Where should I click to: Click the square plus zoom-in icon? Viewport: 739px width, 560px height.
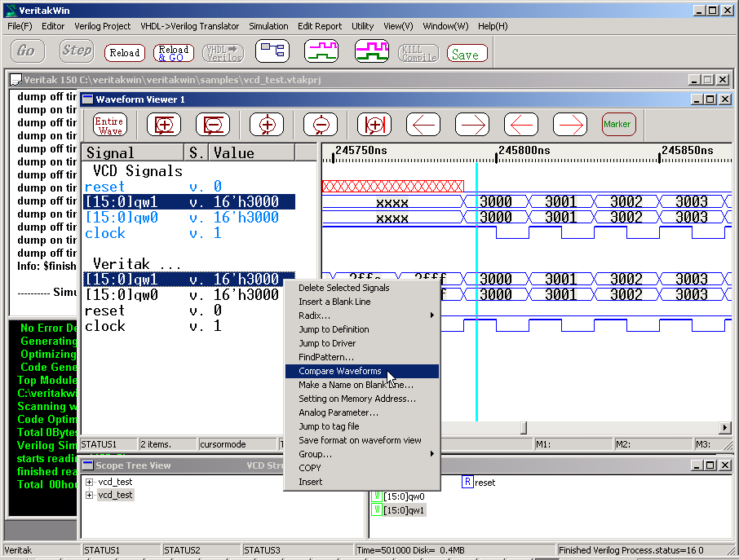click(x=164, y=125)
